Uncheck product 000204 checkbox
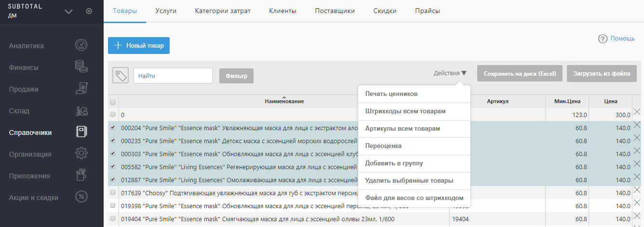Image resolution: width=644 pixels, height=227 pixels. tap(113, 128)
